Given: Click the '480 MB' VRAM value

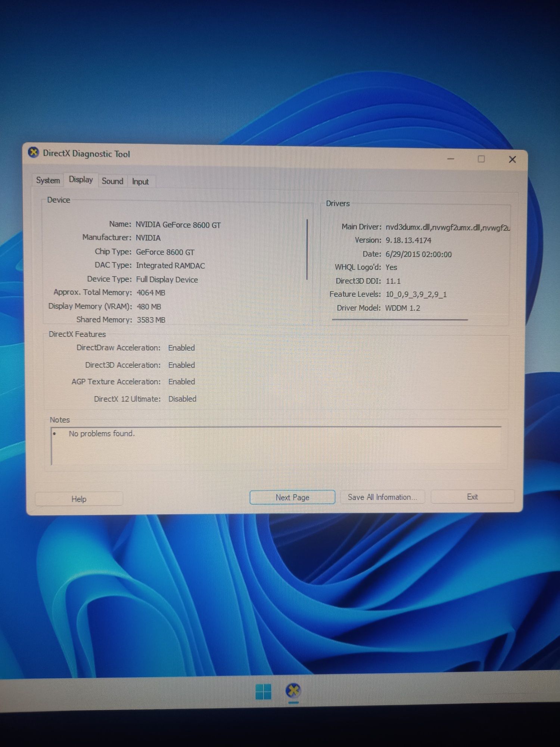Looking at the screenshot, I should [149, 307].
